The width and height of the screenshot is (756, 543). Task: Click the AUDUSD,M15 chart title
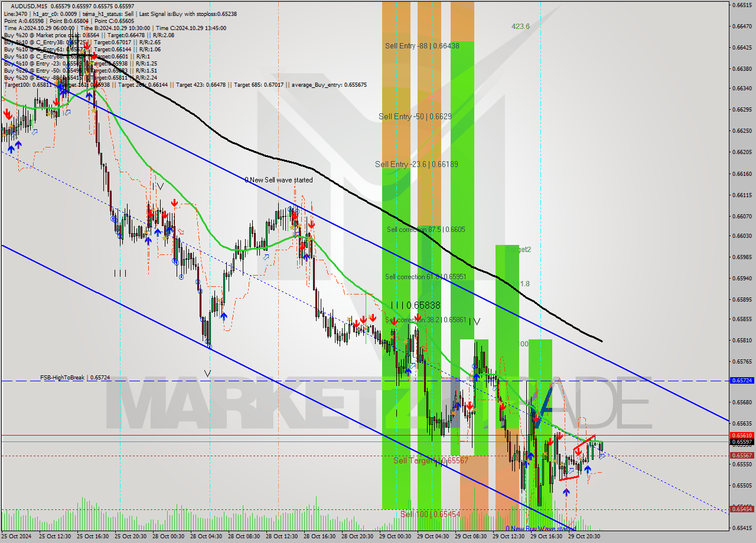click(x=30, y=6)
